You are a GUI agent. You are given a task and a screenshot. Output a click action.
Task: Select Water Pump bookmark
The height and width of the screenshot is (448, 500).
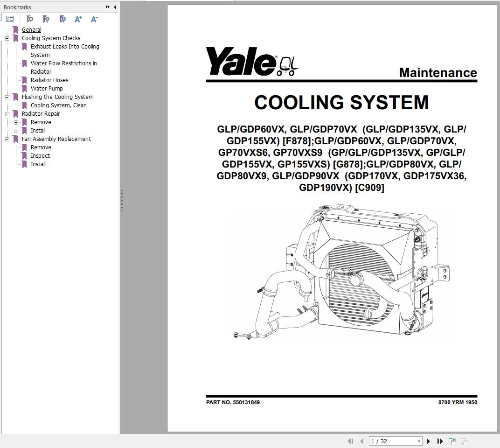pyautogui.click(x=47, y=88)
